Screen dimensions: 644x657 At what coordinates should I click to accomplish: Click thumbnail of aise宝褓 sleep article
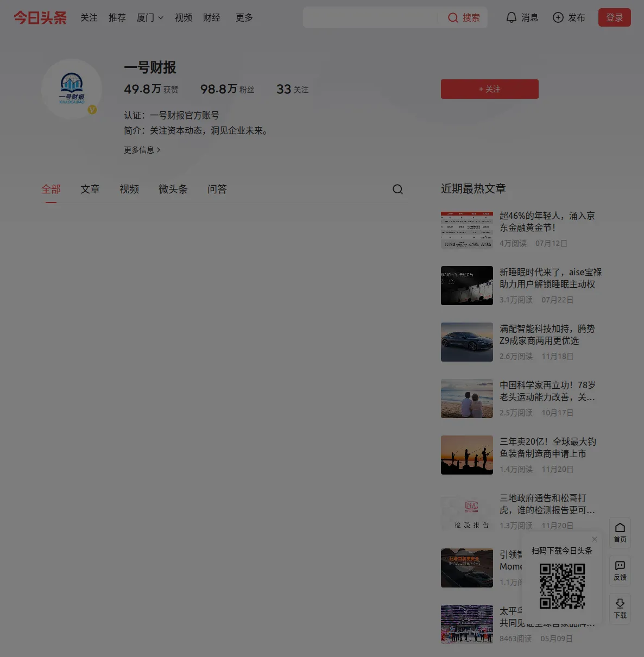(467, 286)
